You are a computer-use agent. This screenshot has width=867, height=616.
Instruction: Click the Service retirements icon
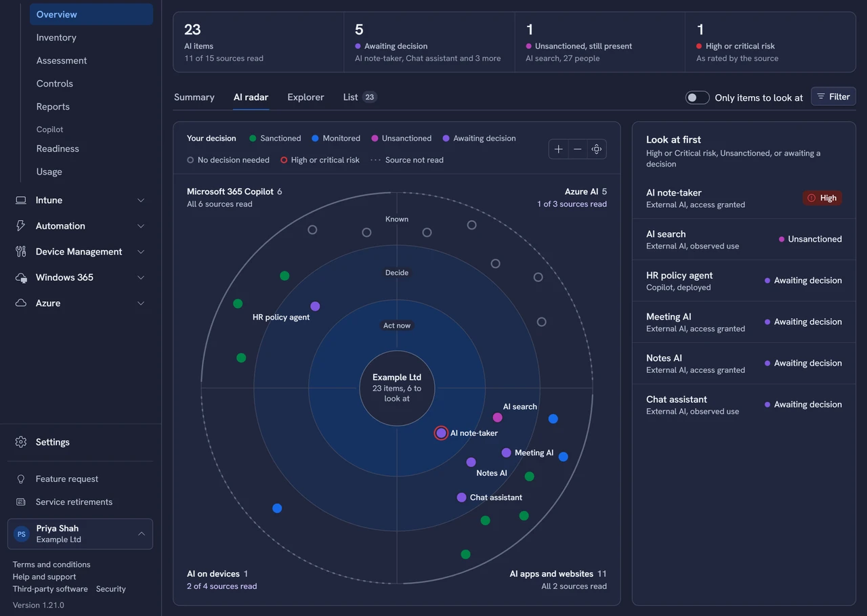(x=21, y=502)
